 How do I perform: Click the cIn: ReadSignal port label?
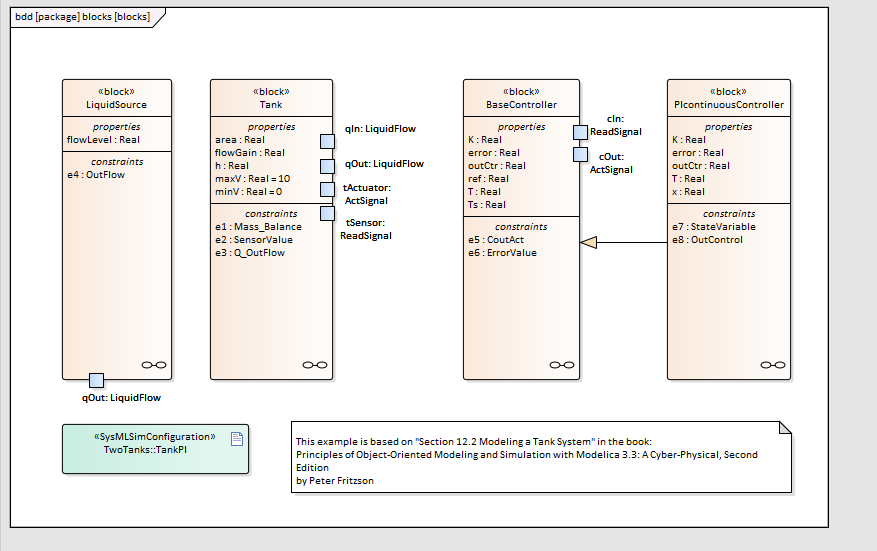click(615, 125)
